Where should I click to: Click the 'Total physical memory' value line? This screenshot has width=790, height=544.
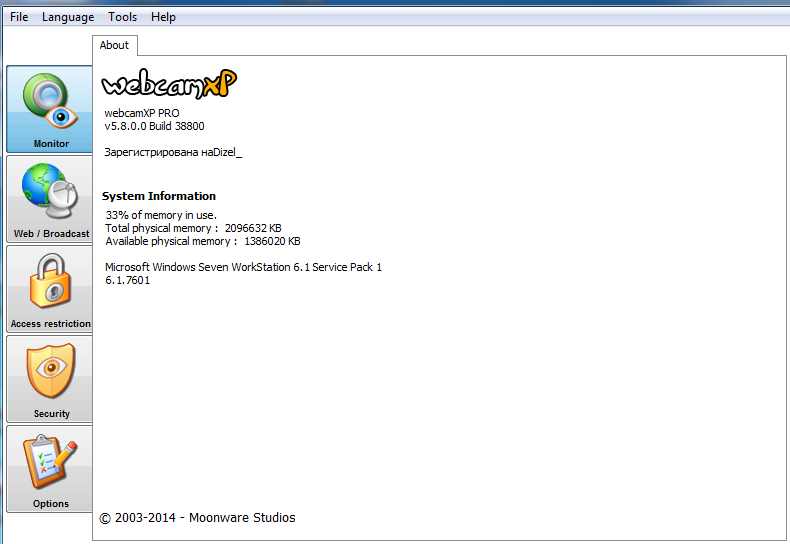193,228
